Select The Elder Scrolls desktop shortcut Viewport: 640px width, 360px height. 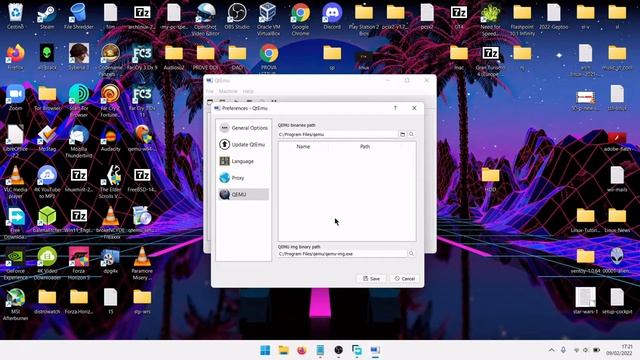point(110,182)
